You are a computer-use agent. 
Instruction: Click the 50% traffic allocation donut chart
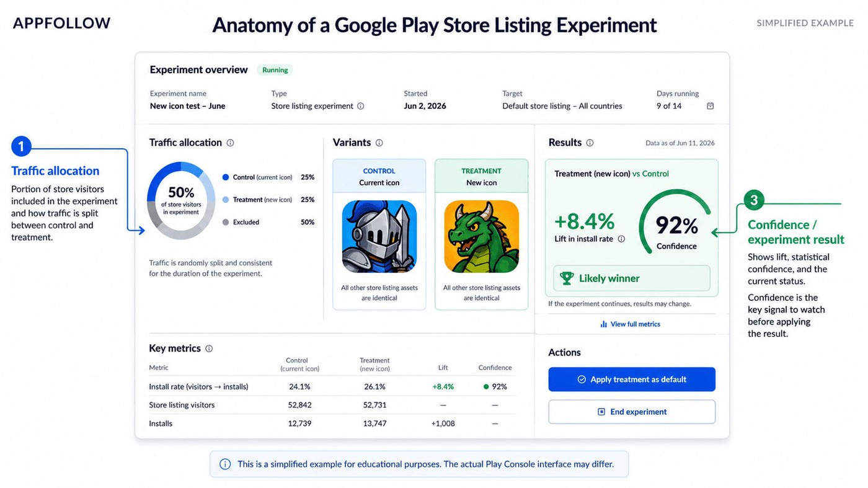tap(181, 200)
